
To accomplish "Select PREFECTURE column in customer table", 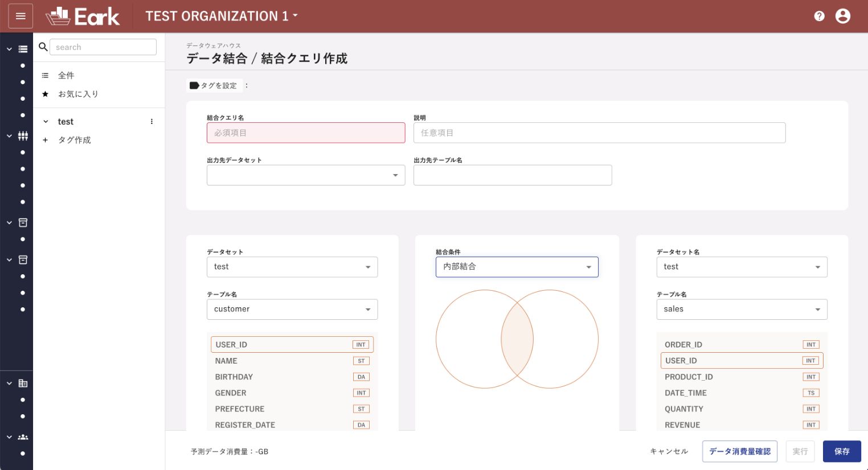I will click(292, 409).
